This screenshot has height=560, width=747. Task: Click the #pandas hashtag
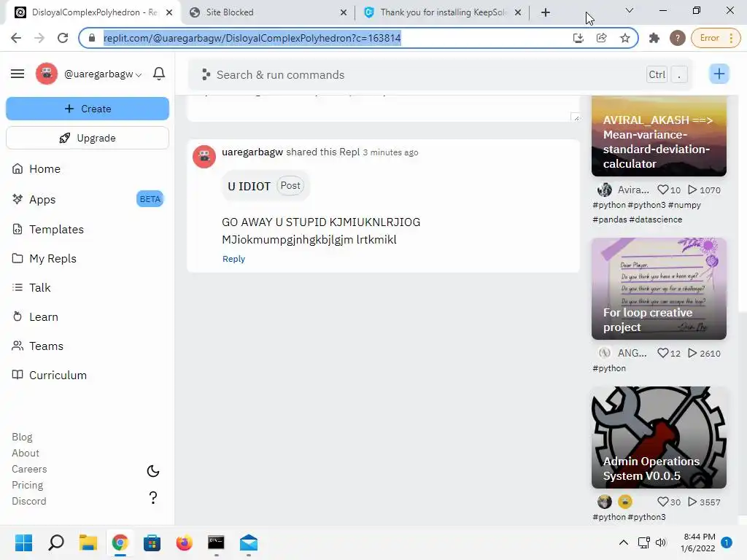(609, 219)
